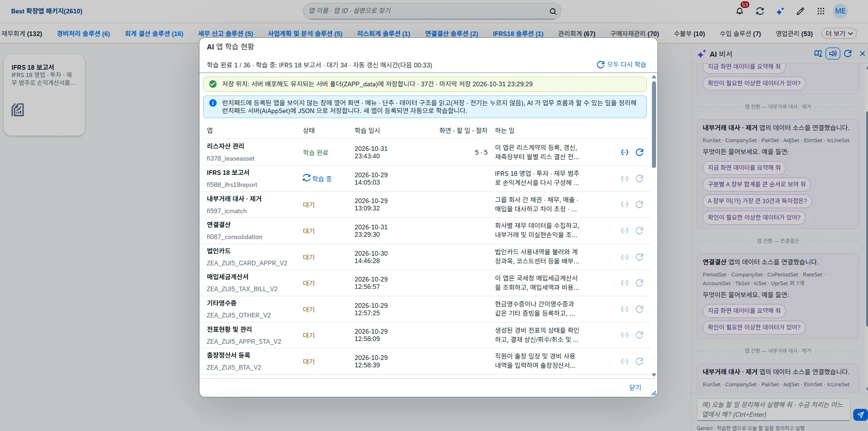Click the dialog vertical scrollbar thumb
Image resolution: width=868 pixels, height=431 pixels.
click(x=654, y=124)
